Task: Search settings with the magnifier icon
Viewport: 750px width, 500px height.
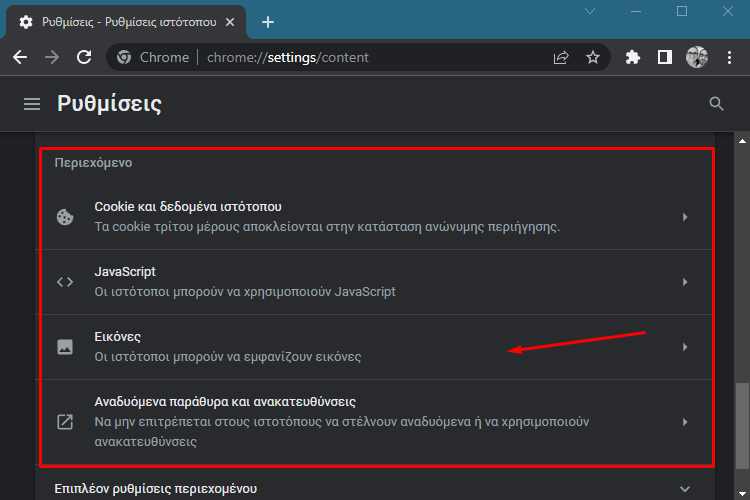Action: [716, 104]
